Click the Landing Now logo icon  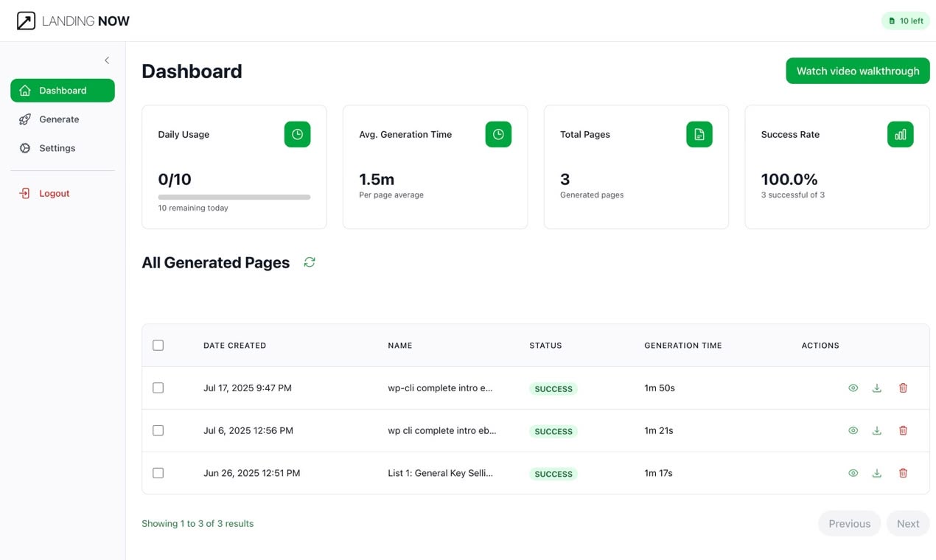(26, 21)
